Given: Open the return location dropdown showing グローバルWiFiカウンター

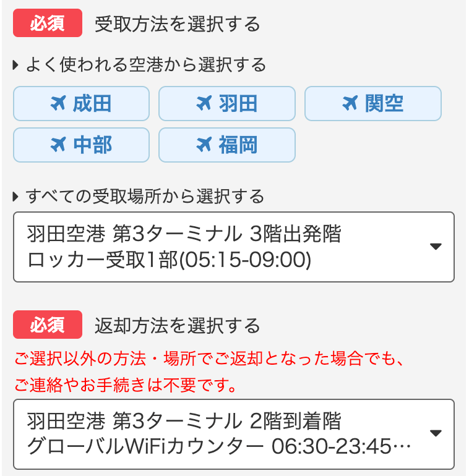Looking at the screenshot, I should tap(223, 434).
